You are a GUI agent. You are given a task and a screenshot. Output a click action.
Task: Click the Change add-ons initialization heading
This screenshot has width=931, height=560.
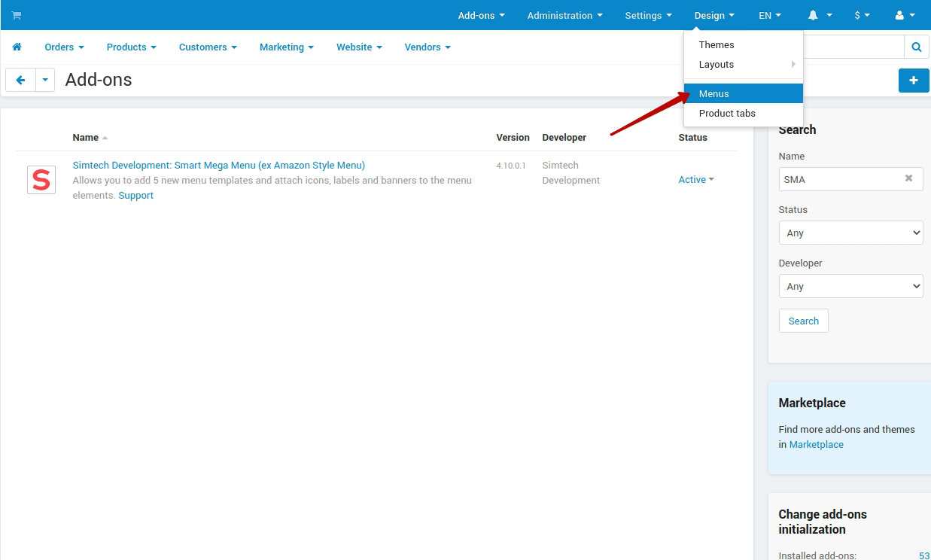(x=823, y=522)
